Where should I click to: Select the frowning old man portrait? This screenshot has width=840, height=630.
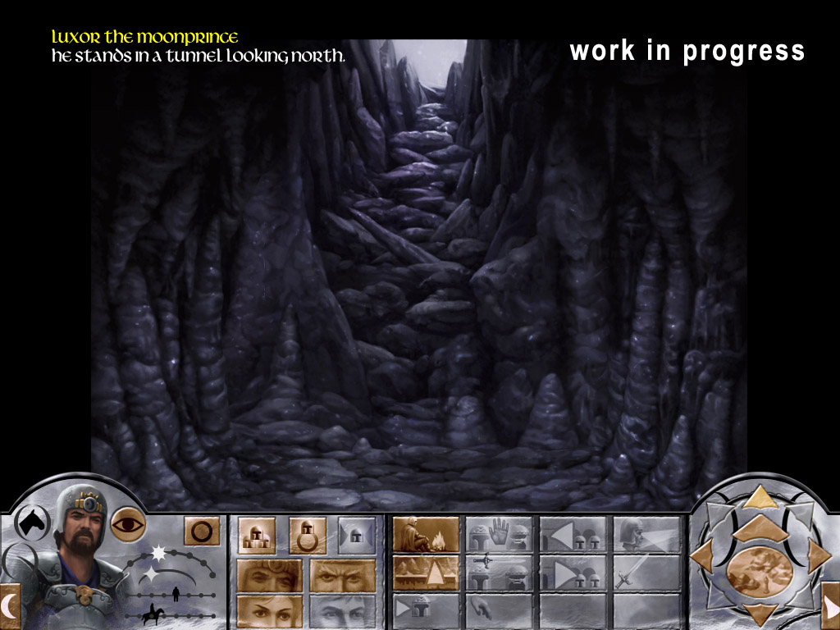342,575
